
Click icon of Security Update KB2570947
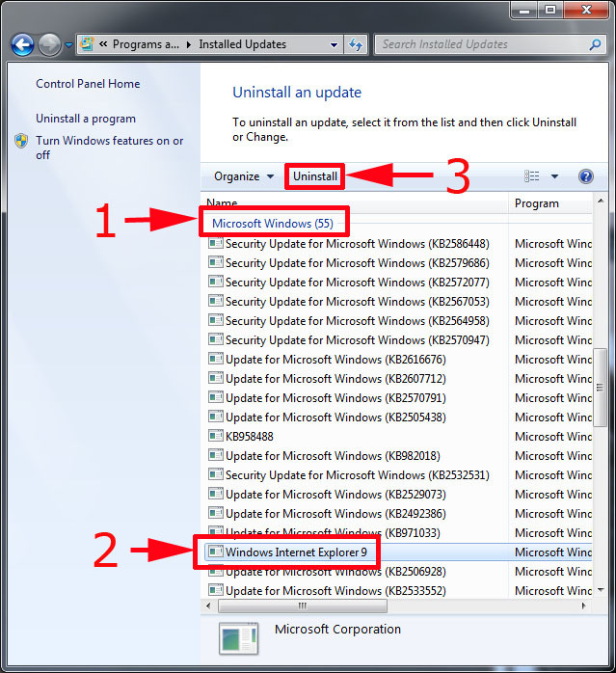coord(216,339)
